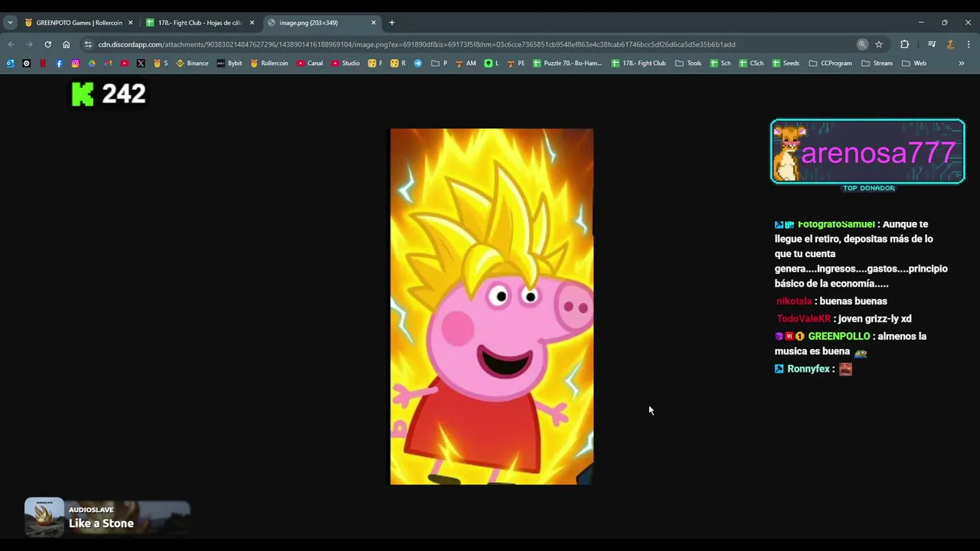Click the Audioslave album art thumbnail
The height and width of the screenshot is (551, 980).
coord(44,517)
